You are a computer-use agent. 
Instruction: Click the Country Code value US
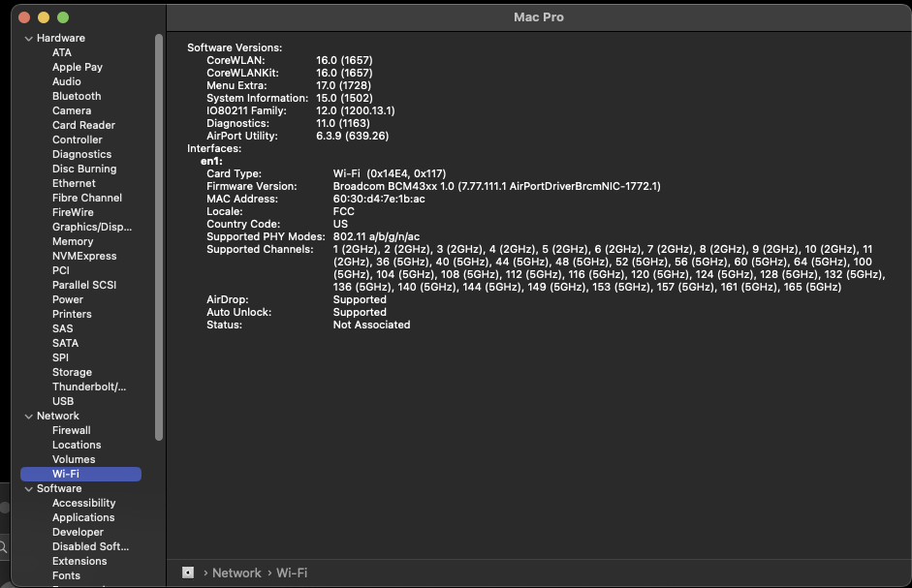click(340, 224)
